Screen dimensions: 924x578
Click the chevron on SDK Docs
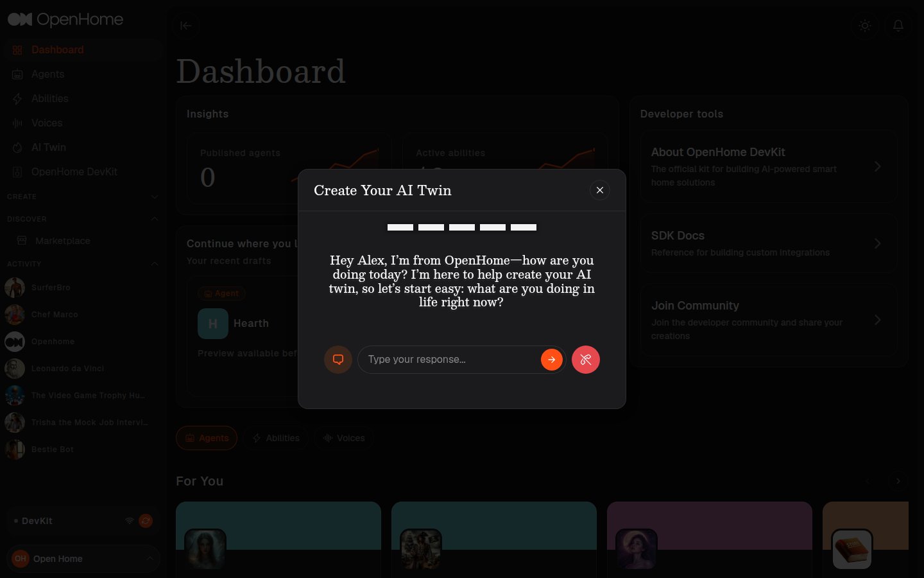pyautogui.click(x=877, y=243)
